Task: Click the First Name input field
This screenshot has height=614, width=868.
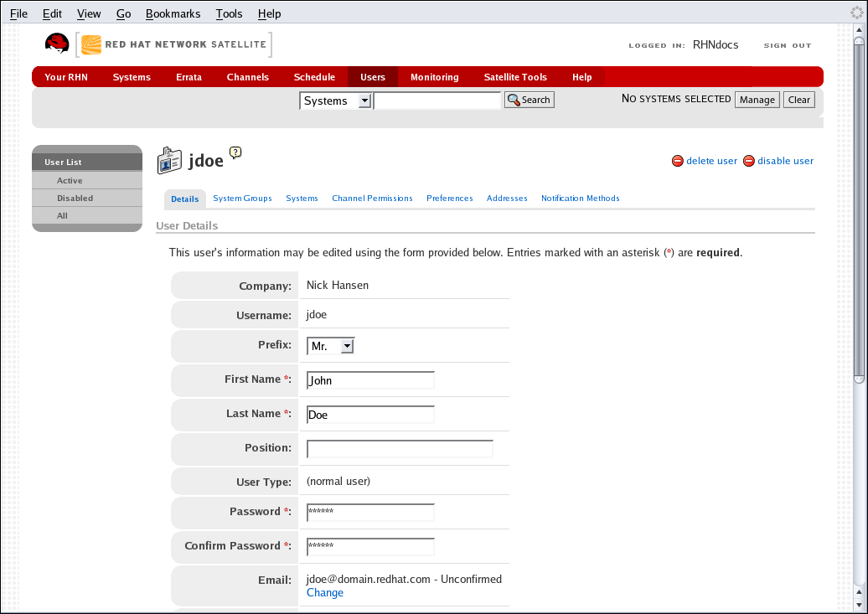Action: coord(370,380)
